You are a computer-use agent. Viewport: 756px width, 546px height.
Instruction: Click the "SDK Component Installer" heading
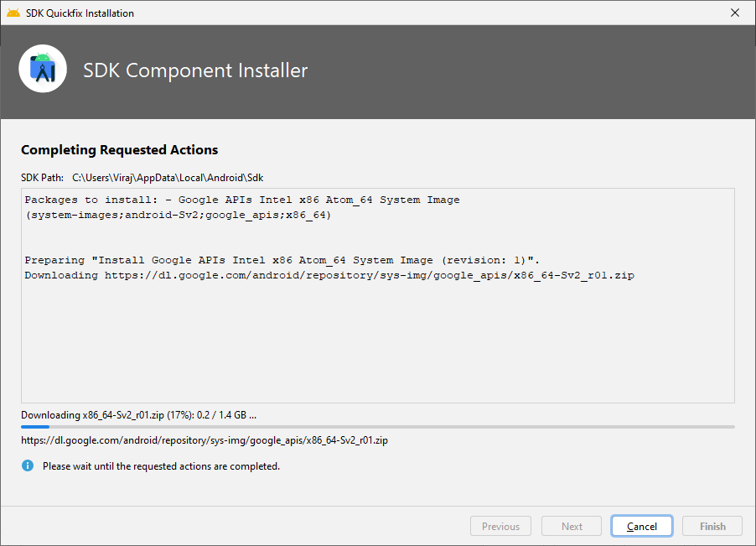(x=195, y=70)
